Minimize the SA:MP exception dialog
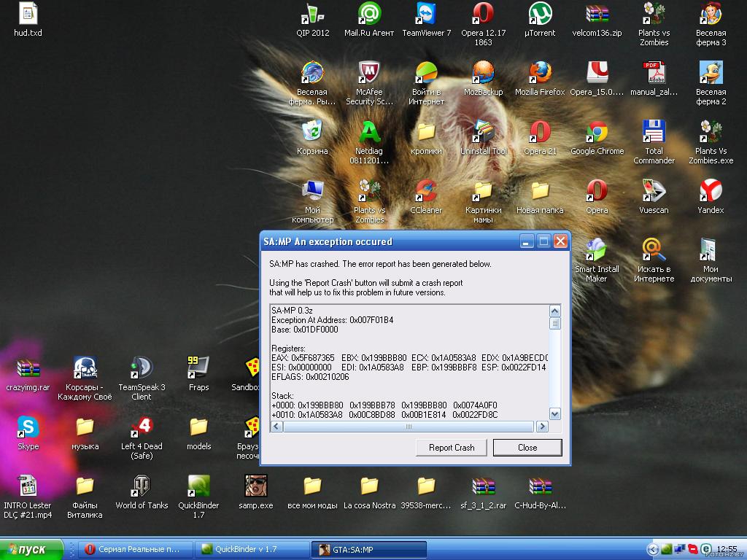 point(526,241)
